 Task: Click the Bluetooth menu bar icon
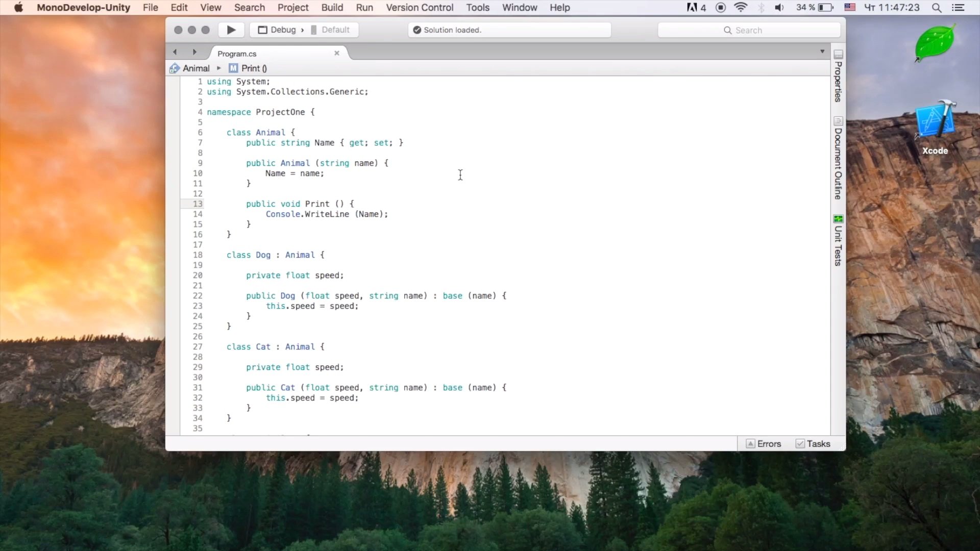[761, 8]
